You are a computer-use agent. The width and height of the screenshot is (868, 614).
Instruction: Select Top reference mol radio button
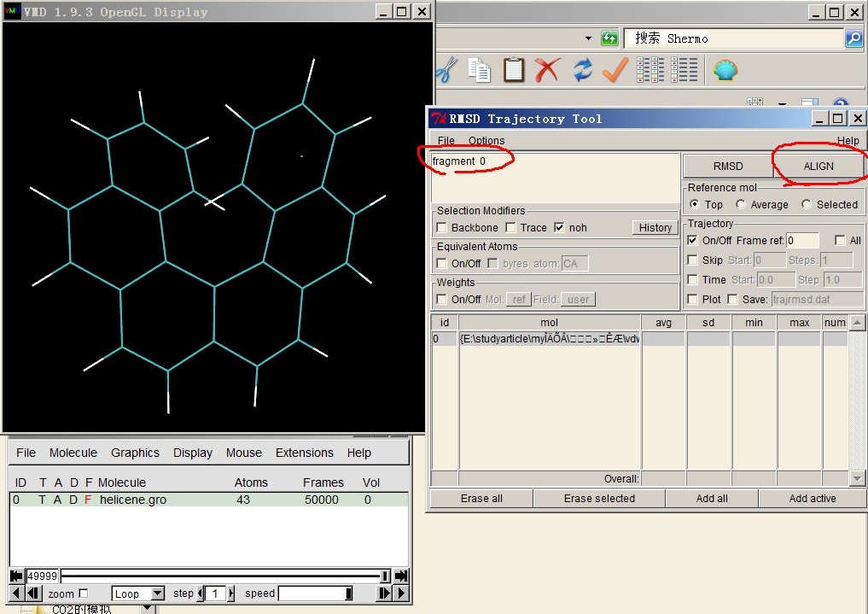(x=694, y=204)
